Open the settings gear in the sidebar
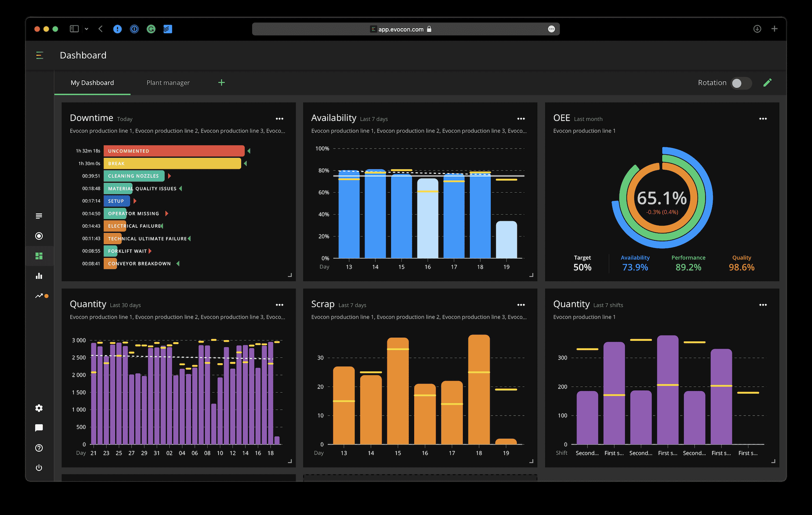 click(x=39, y=407)
